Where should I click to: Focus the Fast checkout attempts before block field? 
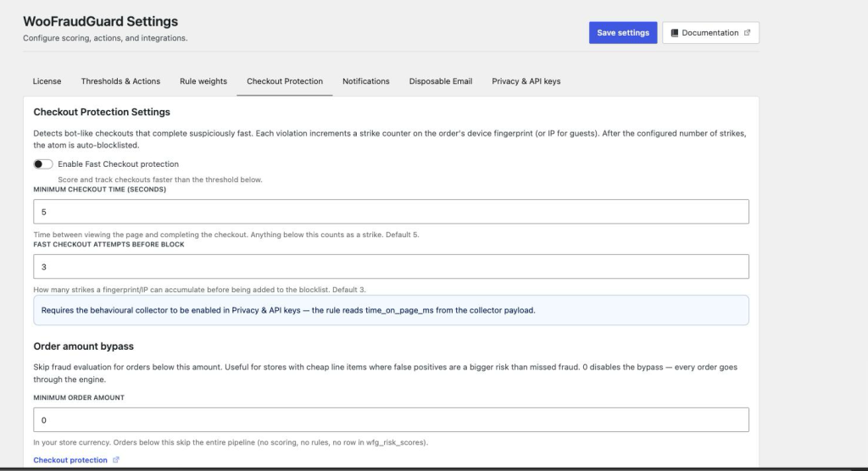click(x=391, y=267)
